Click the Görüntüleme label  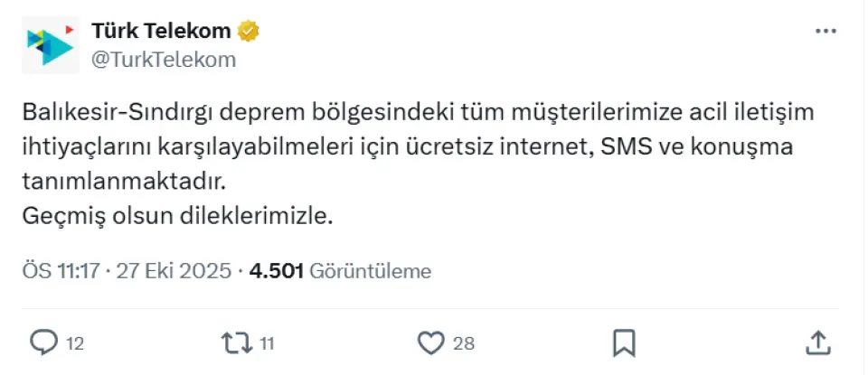[x=370, y=271]
